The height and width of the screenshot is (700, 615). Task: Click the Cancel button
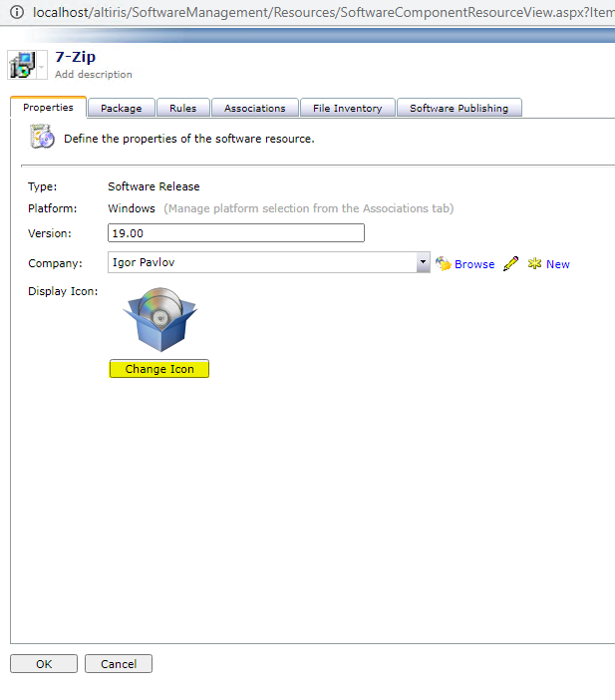click(x=119, y=664)
